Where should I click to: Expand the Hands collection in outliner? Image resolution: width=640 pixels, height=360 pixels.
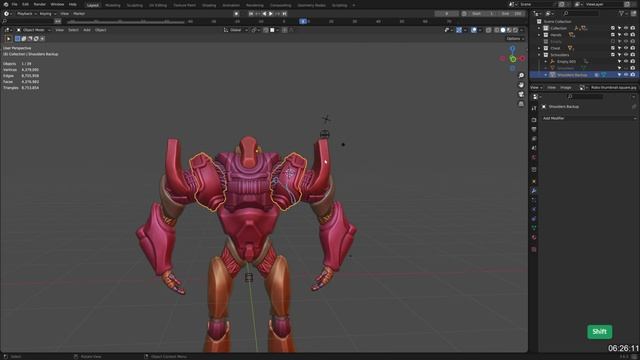(539, 35)
